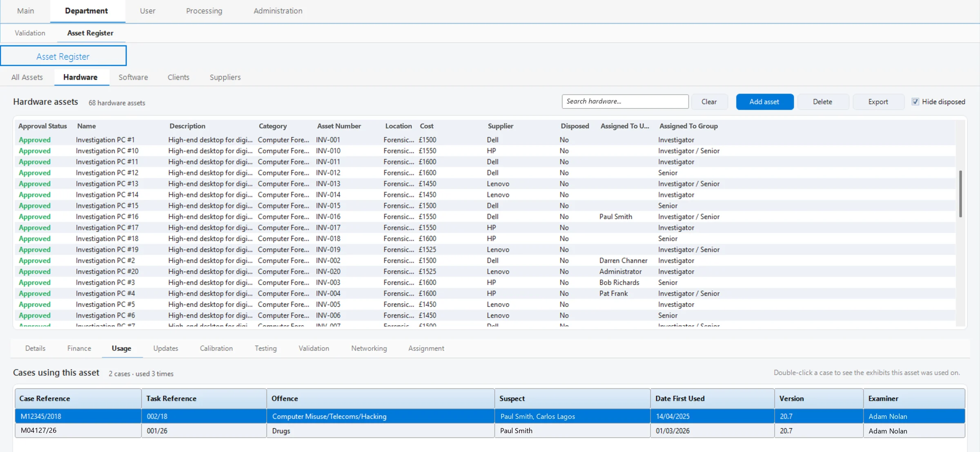The width and height of the screenshot is (980, 452).
Task: Select case M12345/2018 row
Action: click(490, 416)
